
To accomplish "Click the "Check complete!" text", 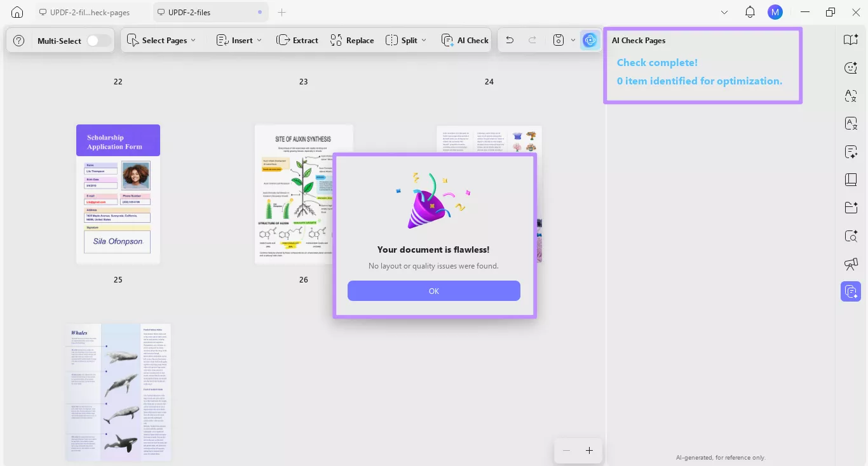I will pos(657,62).
